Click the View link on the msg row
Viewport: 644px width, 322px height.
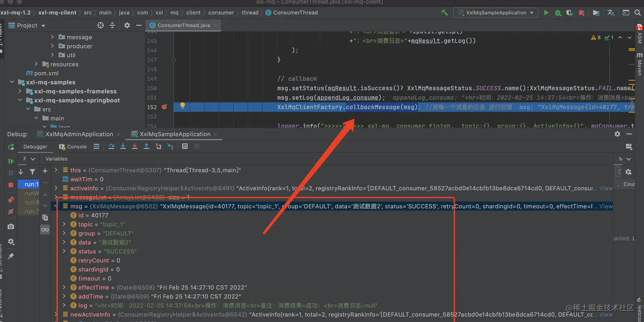(x=606, y=206)
